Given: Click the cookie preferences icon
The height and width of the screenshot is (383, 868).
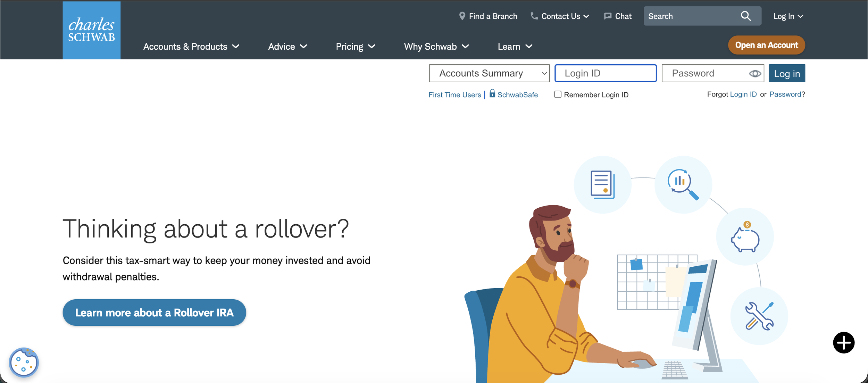Looking at the screenshot, I should click(24, 362).
